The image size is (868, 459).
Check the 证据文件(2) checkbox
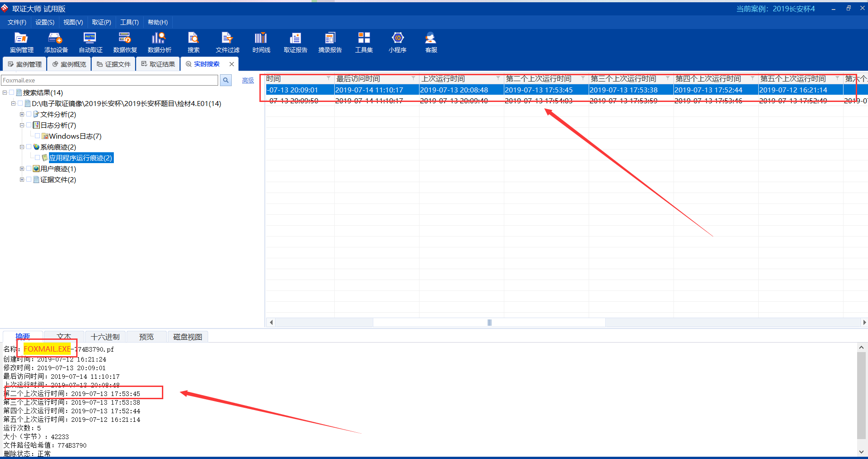click(x=29, y=179)
